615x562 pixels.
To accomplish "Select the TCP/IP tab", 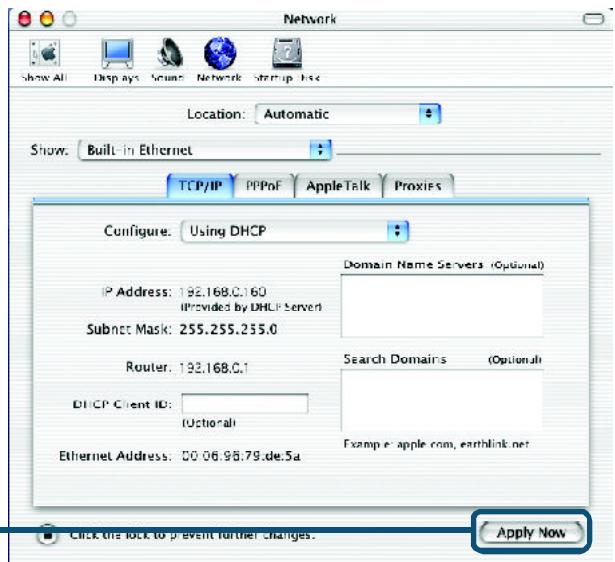I will click(200, 186).
